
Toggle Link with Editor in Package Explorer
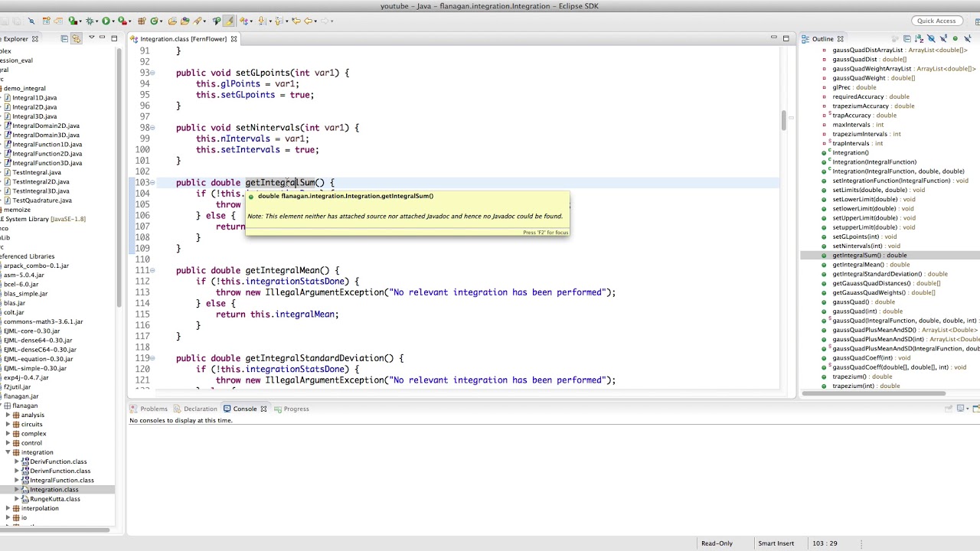76,38
